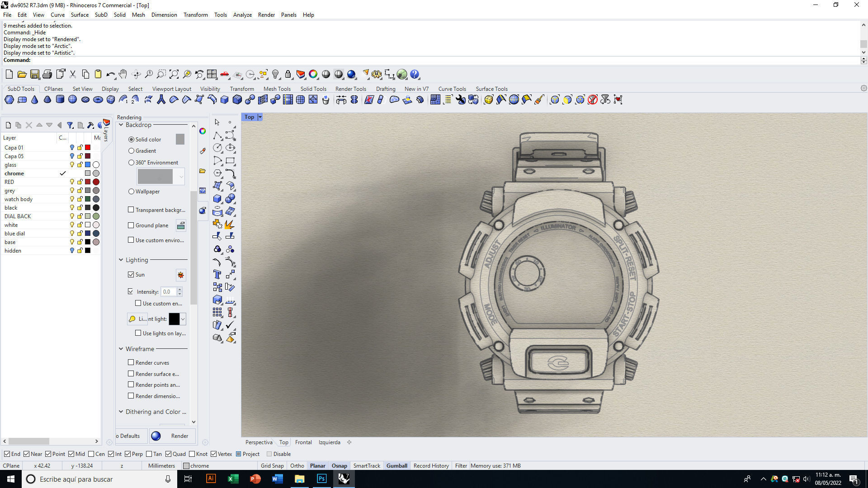Click the Options gear icon in main toolbar

tap(377, 74)
